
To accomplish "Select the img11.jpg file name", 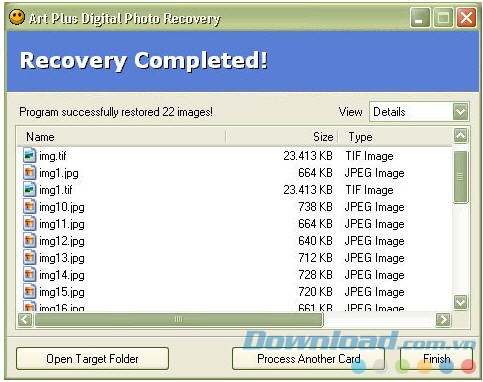I will pyautogui.click(x=62, y=224).
